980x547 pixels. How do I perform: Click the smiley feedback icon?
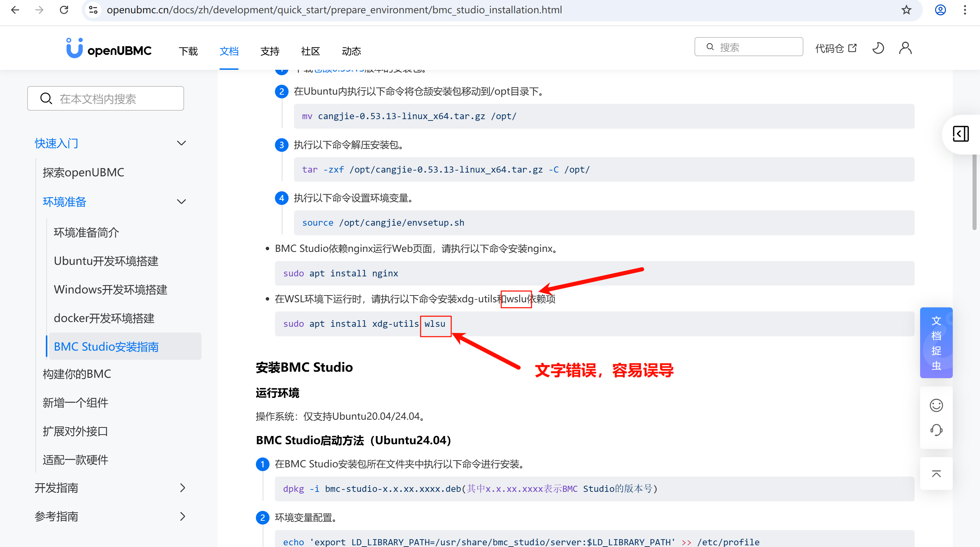(x=936, y=405)
